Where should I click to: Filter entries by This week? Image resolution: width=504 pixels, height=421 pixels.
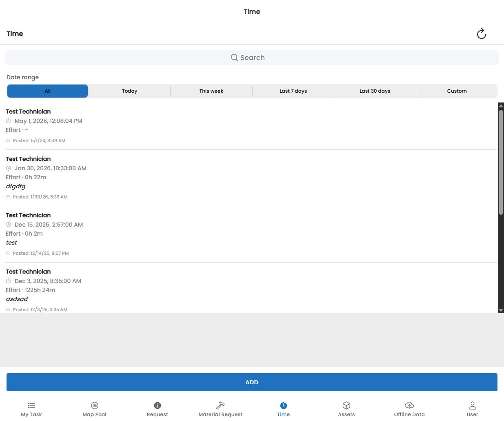[x=211, y=91]
